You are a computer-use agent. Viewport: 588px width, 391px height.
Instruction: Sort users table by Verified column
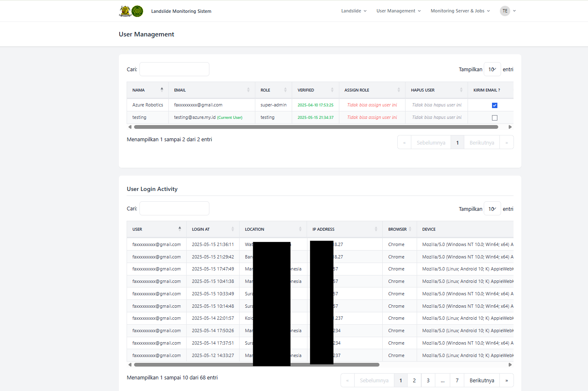click(x=315, y=90)
